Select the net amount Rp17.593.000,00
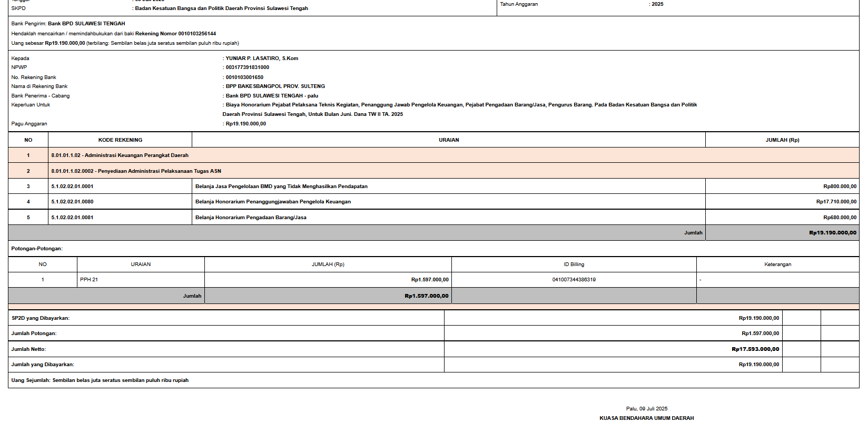The height and width of the screenshot is (422, 868). [755, 349]
